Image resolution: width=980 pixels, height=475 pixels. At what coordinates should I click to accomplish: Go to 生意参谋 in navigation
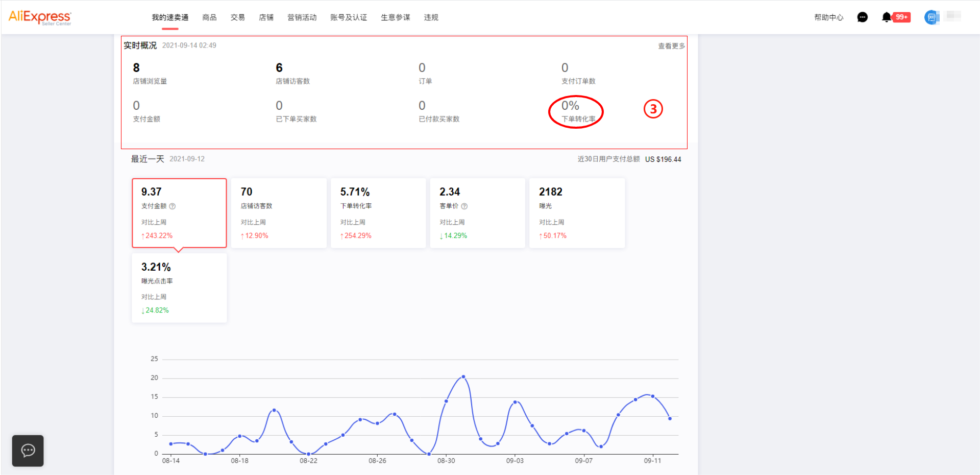395,17
